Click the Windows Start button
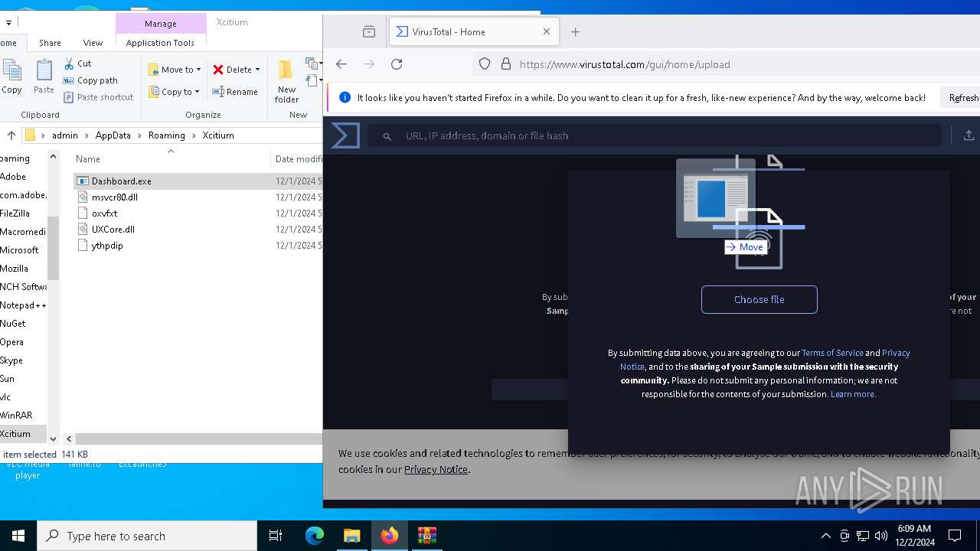The width and height of the screenshot is (980, 551). (18, 536)
